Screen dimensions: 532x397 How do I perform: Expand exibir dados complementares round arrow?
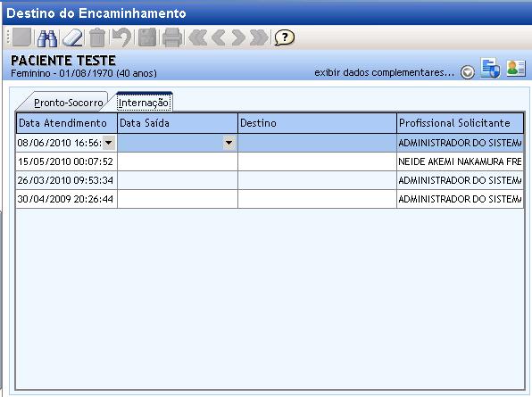coord(468,72)
